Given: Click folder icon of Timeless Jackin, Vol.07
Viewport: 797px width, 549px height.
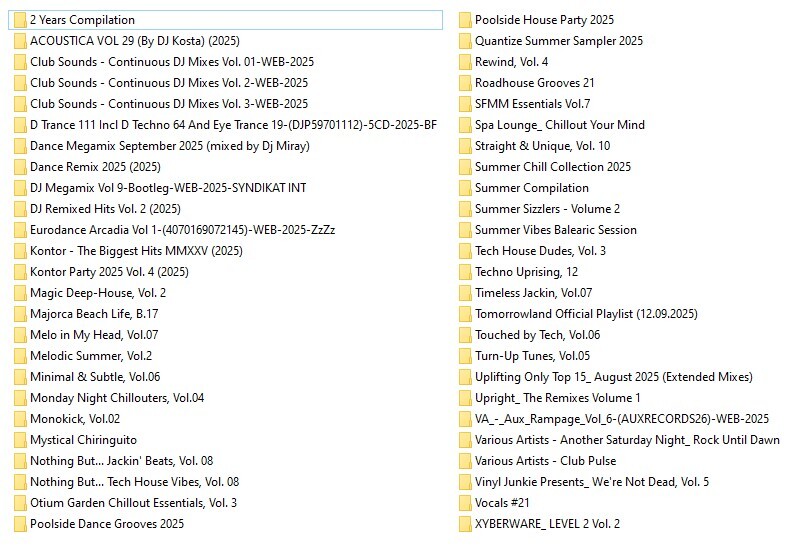Looking at the screenshot, I should (x=465, y=293).
